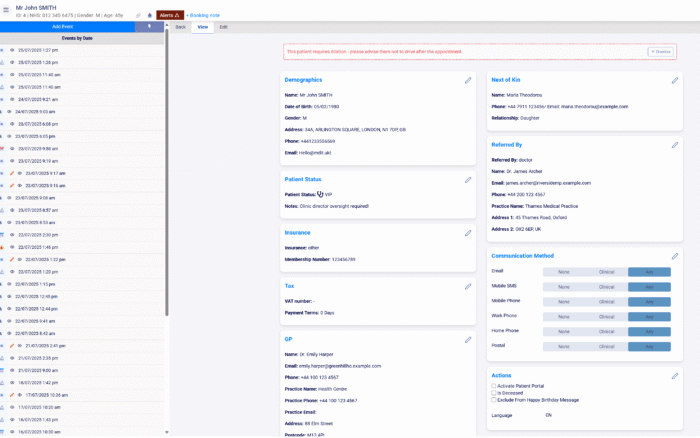Select Any for Postal communication
The width and height of the screenshot is (700, 438).
(x=649, y=347)
